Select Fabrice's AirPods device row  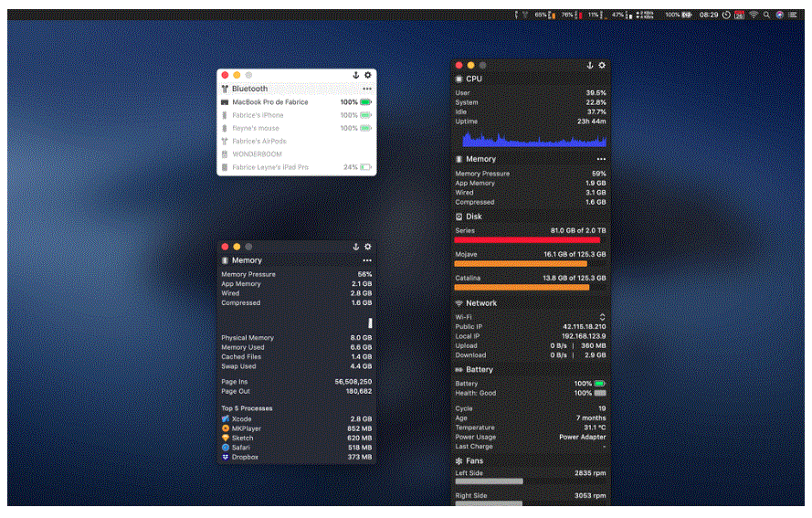point(296,141)
